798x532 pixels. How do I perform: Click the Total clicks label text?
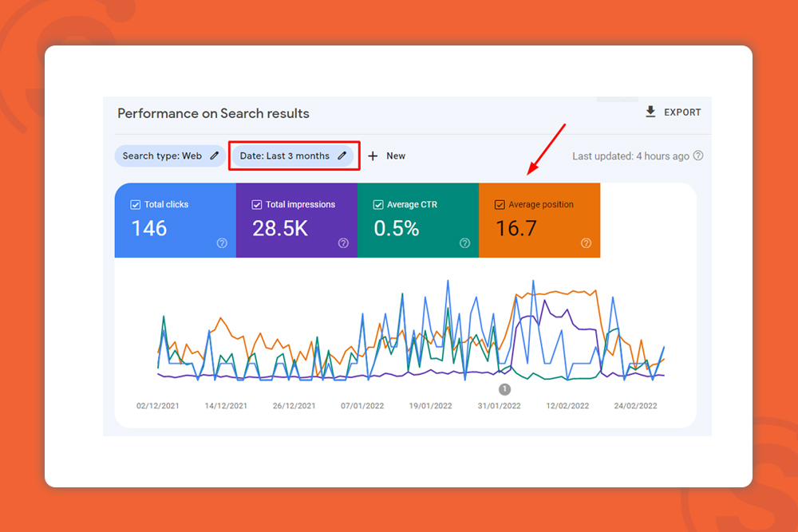[167, 204]
